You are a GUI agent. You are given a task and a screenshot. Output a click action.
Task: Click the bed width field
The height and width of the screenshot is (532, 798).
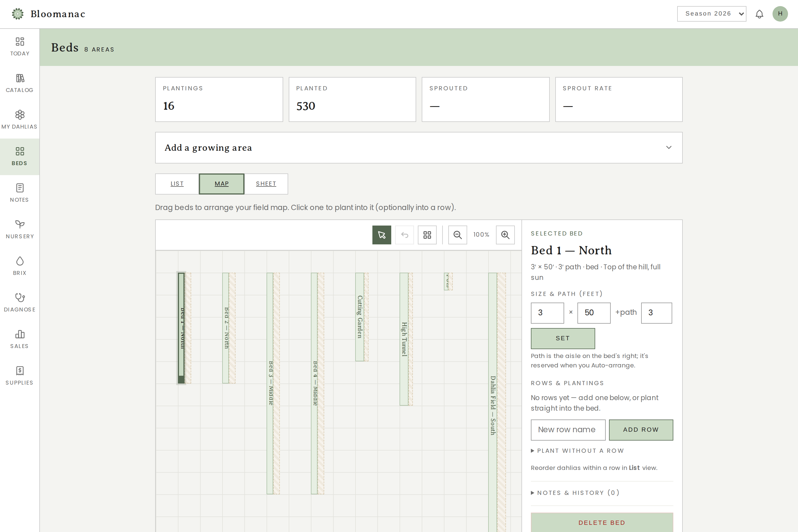point(547,313)
